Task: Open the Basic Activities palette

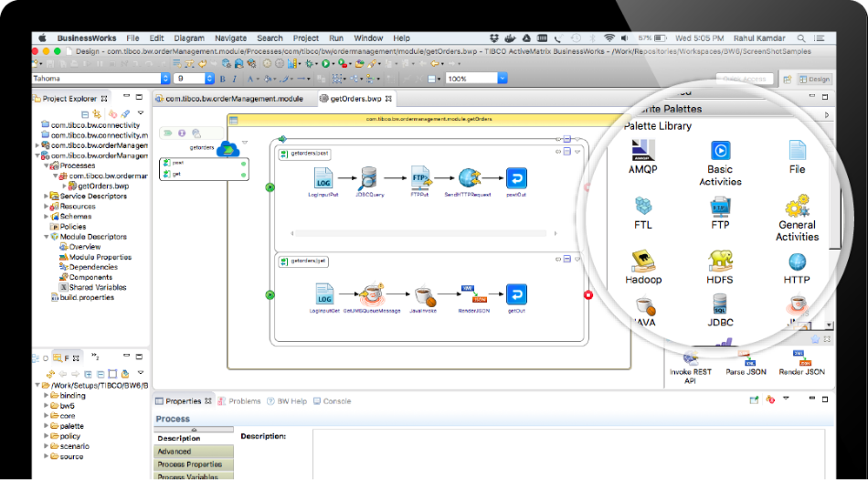Action: [x=720, y=163]
